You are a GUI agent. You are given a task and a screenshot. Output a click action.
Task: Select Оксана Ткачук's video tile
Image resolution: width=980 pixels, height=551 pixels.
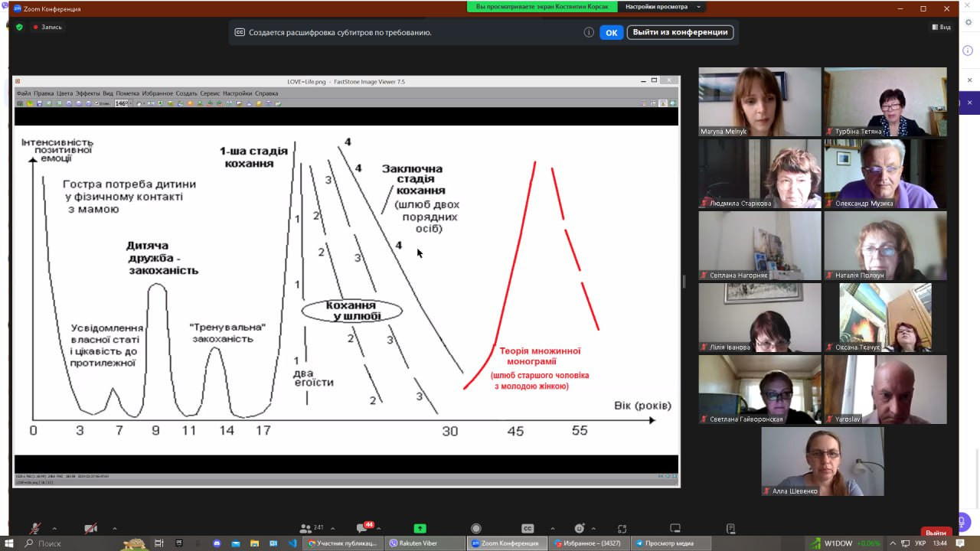click(885, 318)
